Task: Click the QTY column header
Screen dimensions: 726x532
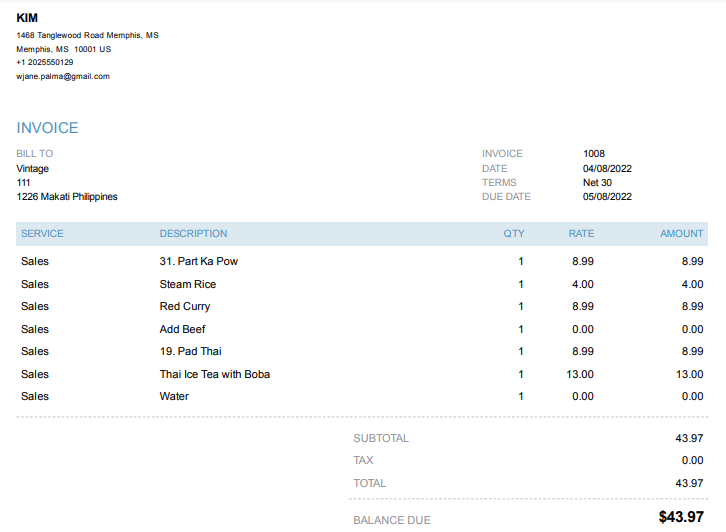Action: click(514, 233)
